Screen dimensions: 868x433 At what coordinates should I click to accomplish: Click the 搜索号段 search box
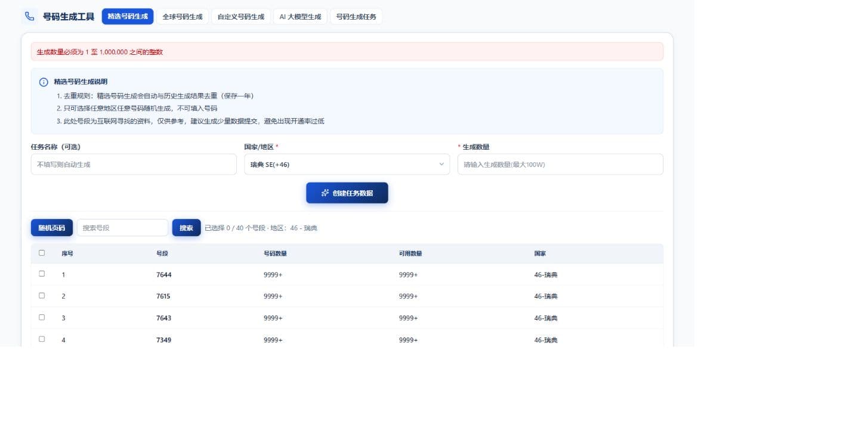point(122,228)
